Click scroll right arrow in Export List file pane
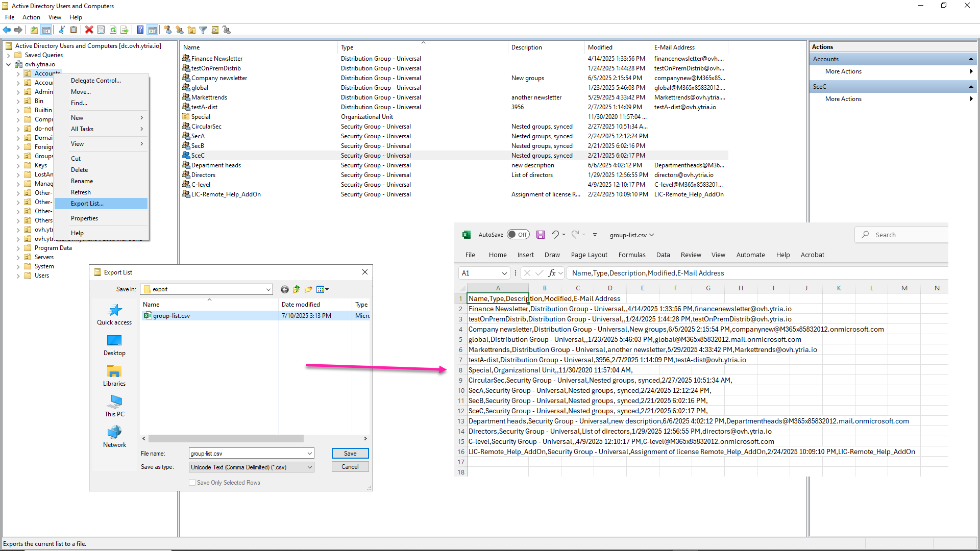Image resolution: width=980 pixels, height=551 pixels. (365, 439)
